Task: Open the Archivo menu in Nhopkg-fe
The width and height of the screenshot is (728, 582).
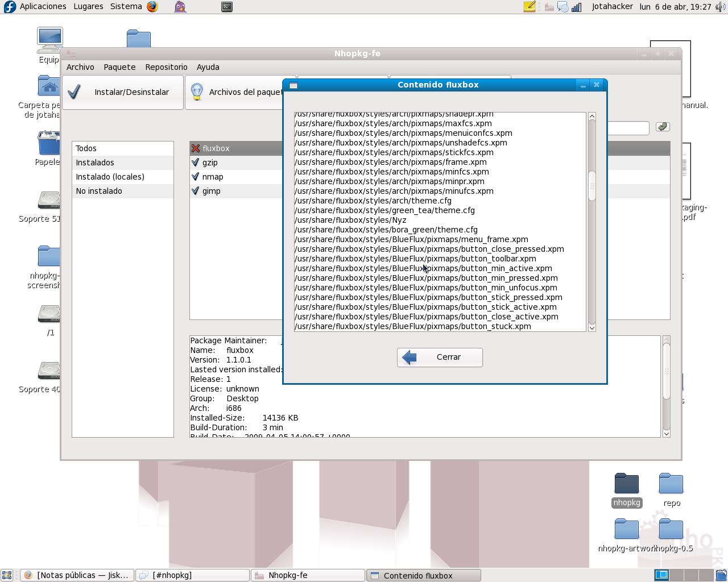Action: click(x=80, y=67)
